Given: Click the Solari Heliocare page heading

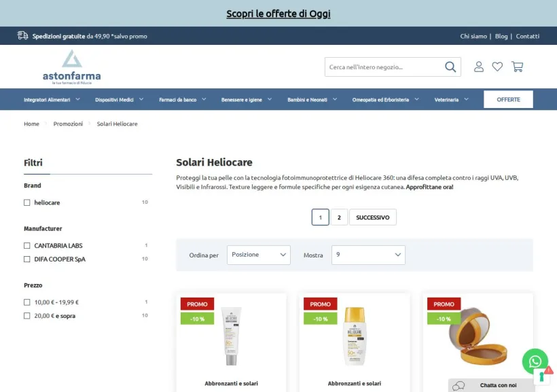Looking at the screenshot, I should [x=214, y=162].
